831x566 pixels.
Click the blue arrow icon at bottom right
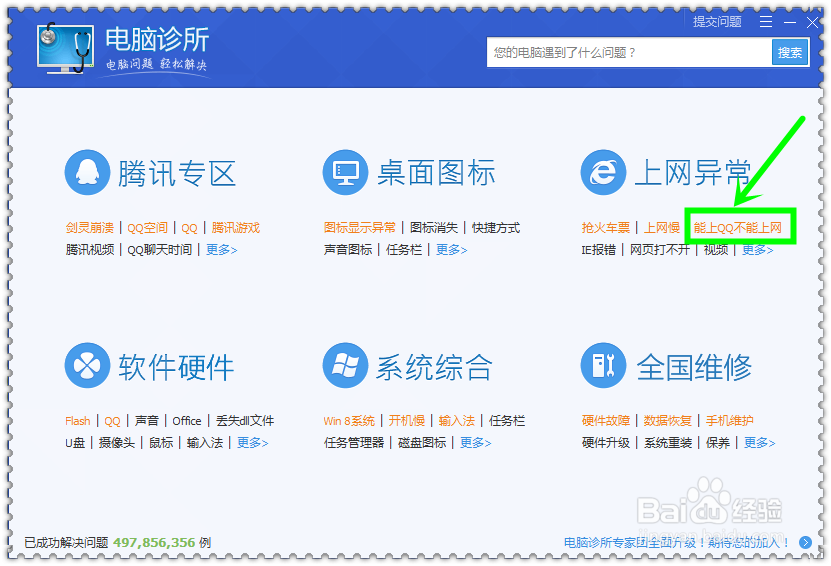(x=806, y=542)
